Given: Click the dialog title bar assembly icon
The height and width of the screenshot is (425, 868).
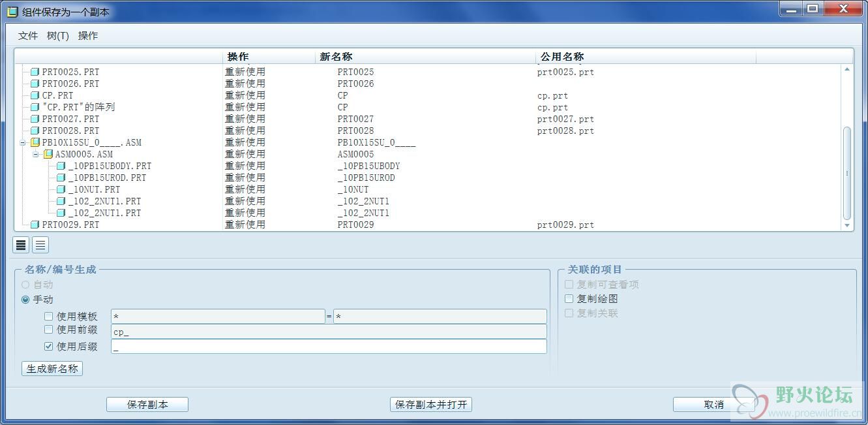Looking at the screenshot, I should (12, 12).
